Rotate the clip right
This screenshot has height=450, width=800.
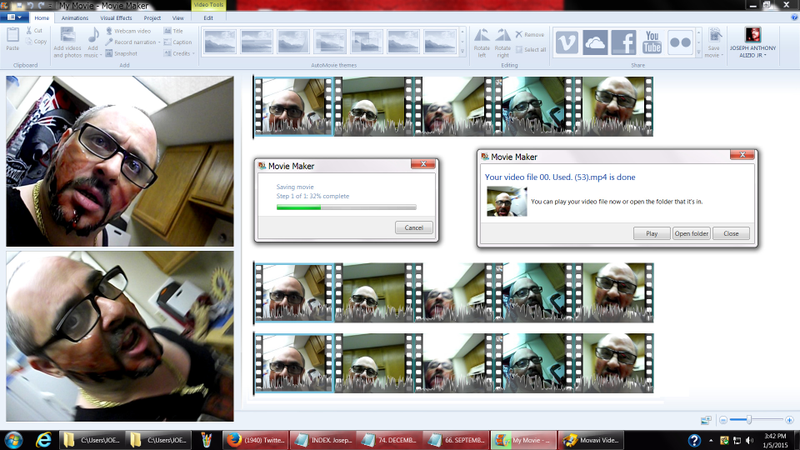pyautogui.click(x=503, y=43)
